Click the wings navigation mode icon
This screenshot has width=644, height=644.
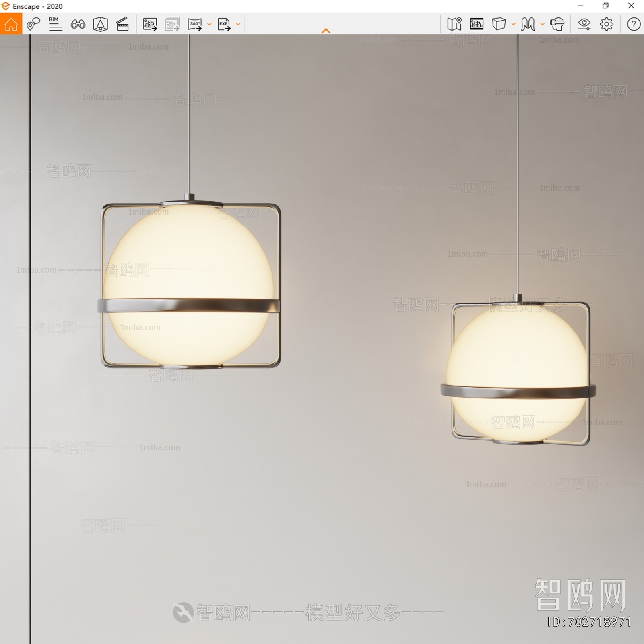528,24
